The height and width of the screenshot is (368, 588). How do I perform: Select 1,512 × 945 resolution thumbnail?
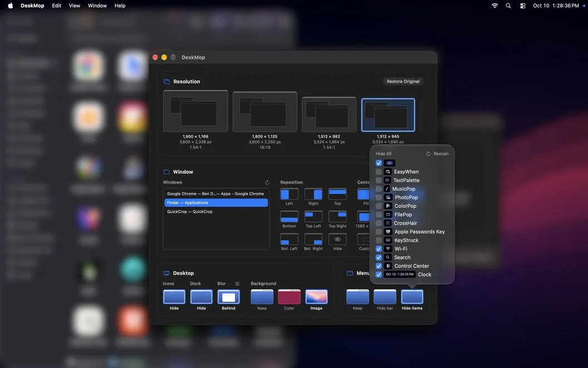(x=388, y=115)
